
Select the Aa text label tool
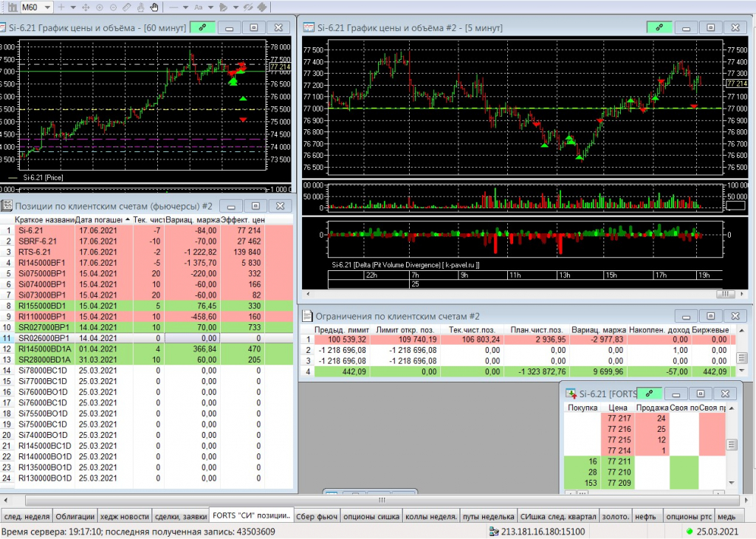[x=198, y=7]
